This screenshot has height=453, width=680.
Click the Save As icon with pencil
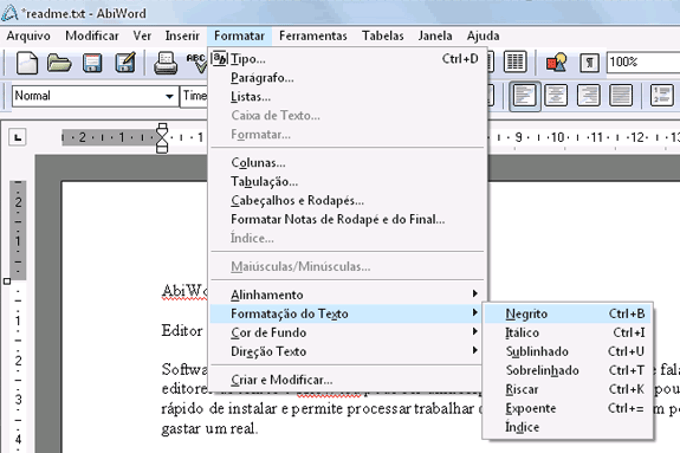point(125,63)
